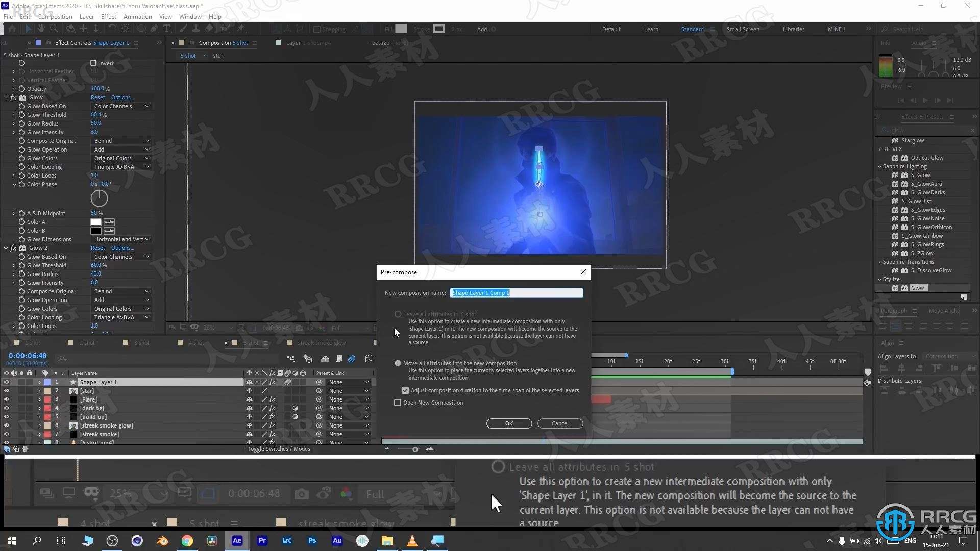This screenshot has height=551, width=980.
Task: Expand the [Flare] layer properties
Action: point(39,399)
